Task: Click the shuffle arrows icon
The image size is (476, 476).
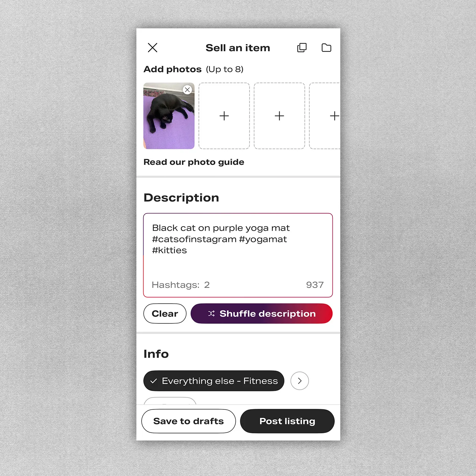Action: pyautogui.click(x=211, y=314)
